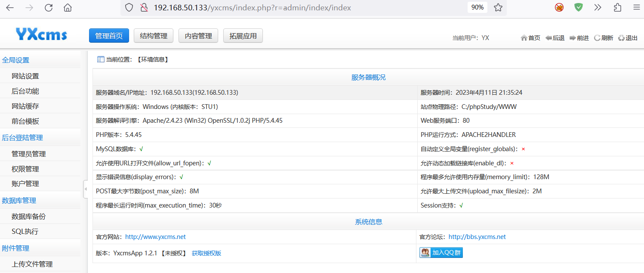This screenshot has height=273, width=644.
Task: Expand the browser overflow chevron
Action: (x=598, y=7)
